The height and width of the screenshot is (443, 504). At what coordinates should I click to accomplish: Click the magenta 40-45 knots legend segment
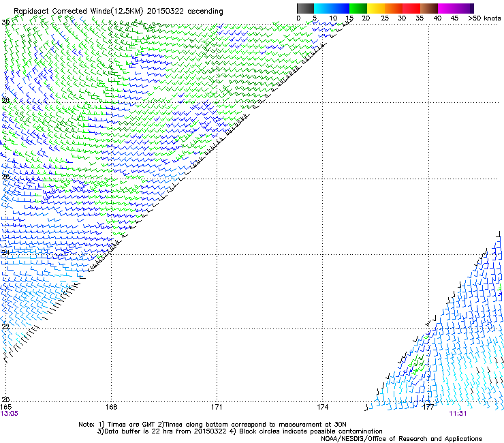447,8
